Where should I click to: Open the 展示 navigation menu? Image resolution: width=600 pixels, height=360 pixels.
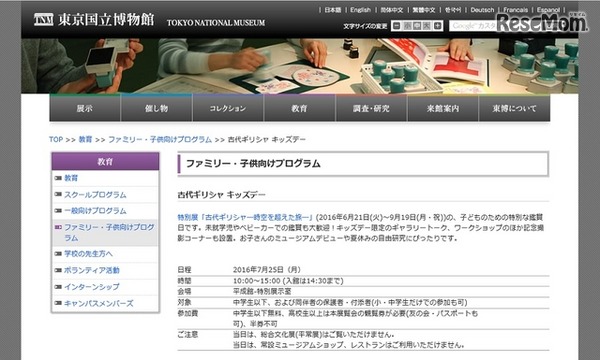[85, 108]
